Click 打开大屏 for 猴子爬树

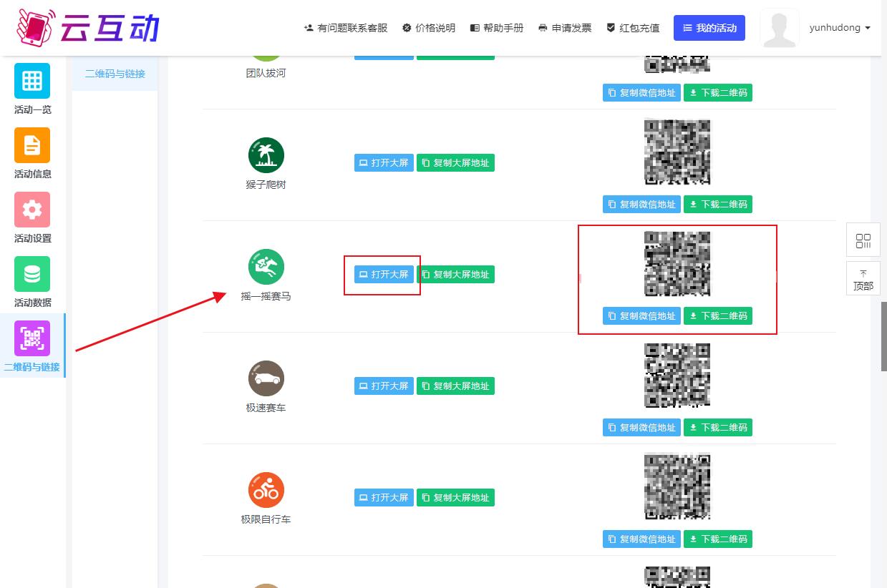click(384, 163)
